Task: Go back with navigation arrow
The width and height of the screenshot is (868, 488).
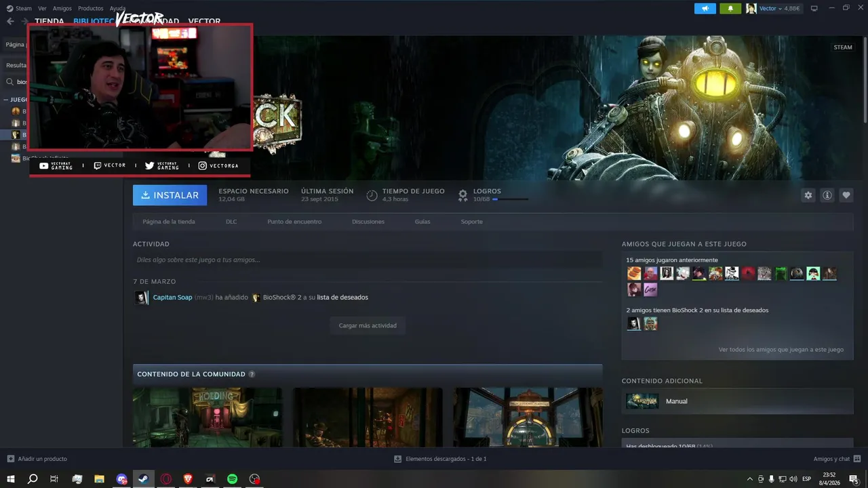Action: click(10, 21)
